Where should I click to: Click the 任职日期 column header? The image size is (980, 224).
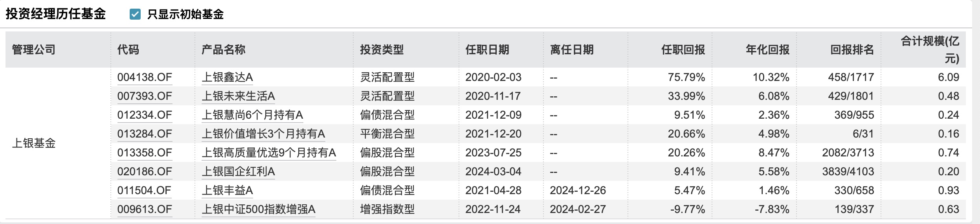tap(487, 50)
